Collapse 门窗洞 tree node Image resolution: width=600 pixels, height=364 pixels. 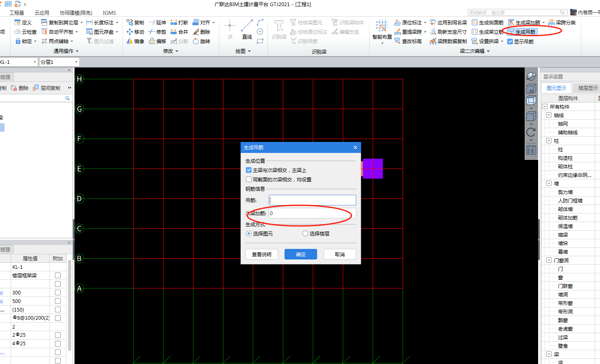point(549,260)
